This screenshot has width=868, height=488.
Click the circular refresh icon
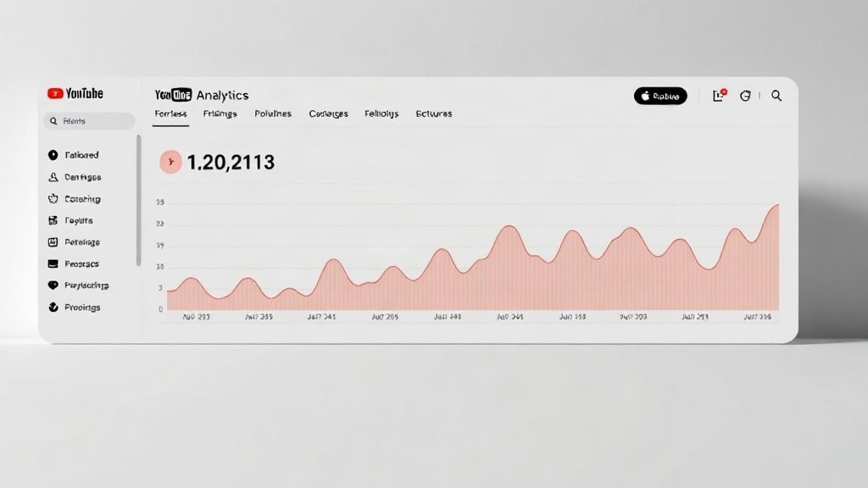coord(745,96)
